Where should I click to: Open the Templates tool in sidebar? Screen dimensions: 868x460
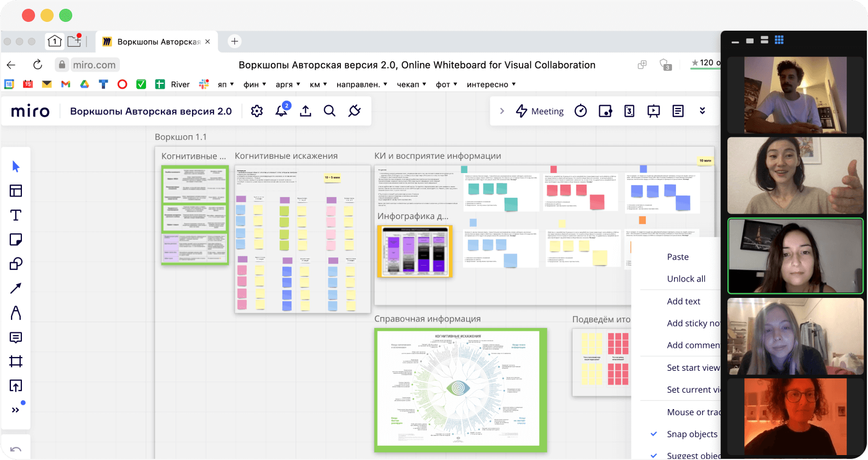coord(16,191)
